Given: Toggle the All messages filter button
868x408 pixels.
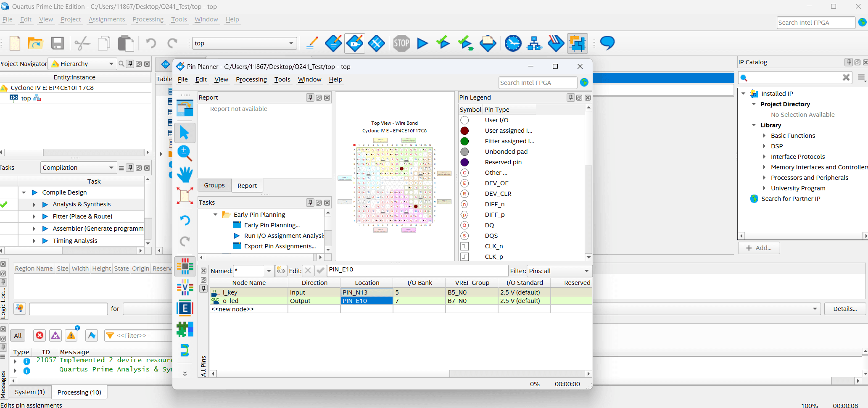Looking at the screenshot, I should point(18,335).
